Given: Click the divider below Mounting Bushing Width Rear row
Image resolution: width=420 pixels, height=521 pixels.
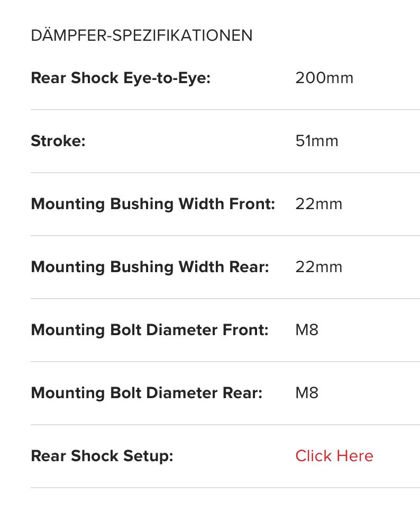Looking at the screenshot, I should tap(225, 299).
